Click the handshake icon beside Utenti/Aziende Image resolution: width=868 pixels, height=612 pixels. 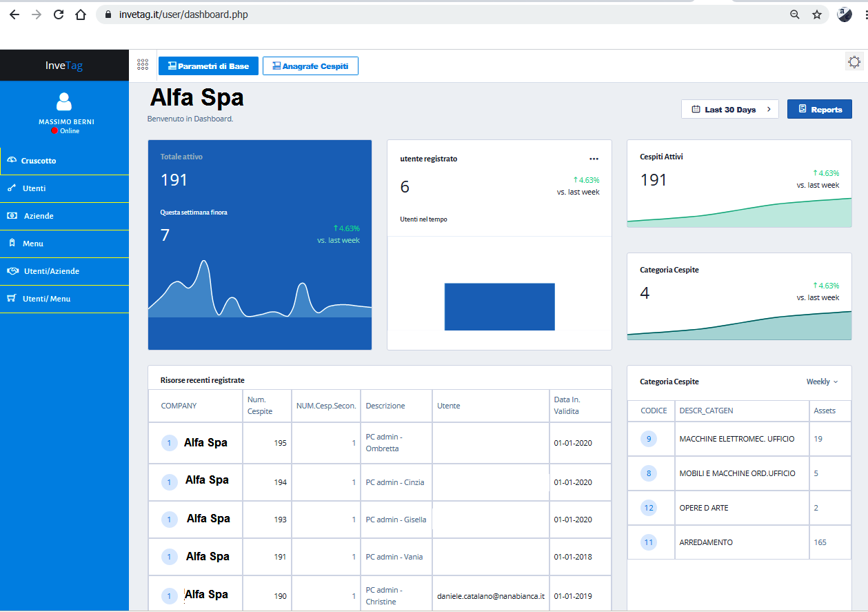12,270
